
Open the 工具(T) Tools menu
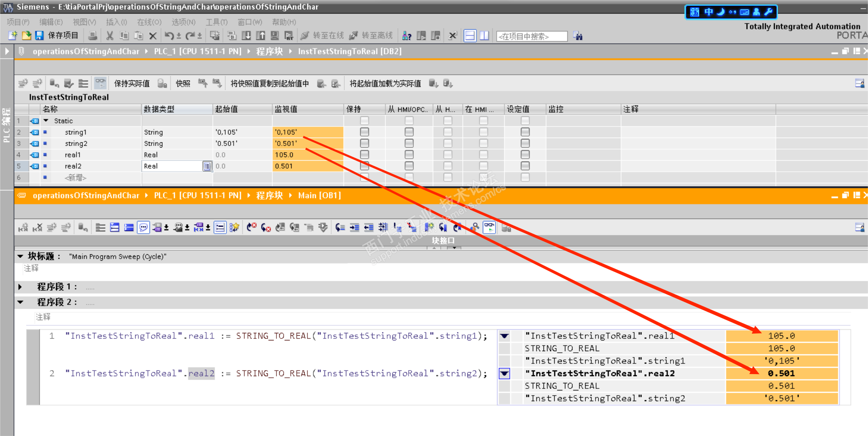216,22
